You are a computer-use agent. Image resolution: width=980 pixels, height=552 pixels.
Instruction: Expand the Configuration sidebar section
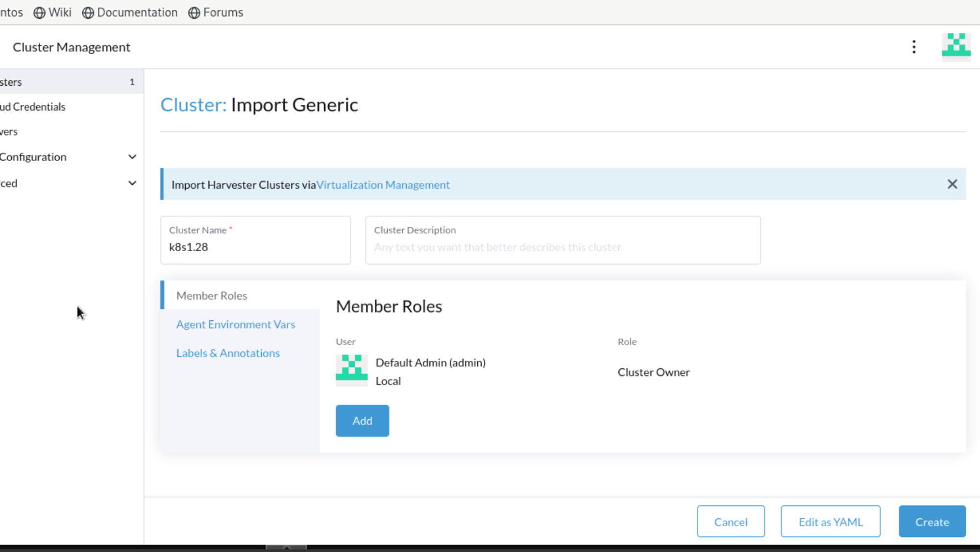132,157
